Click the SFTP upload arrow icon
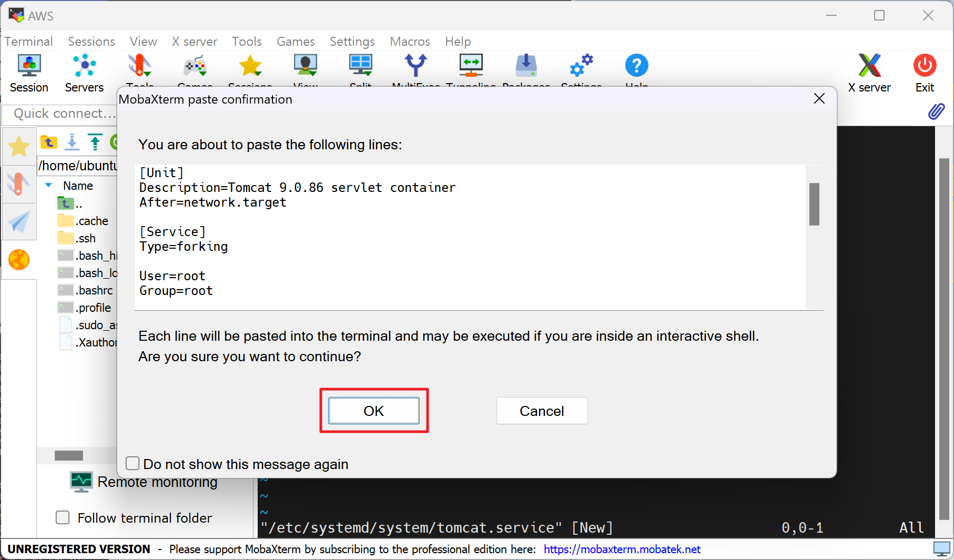The image size is (954, 560). click(x=95, y=142)
